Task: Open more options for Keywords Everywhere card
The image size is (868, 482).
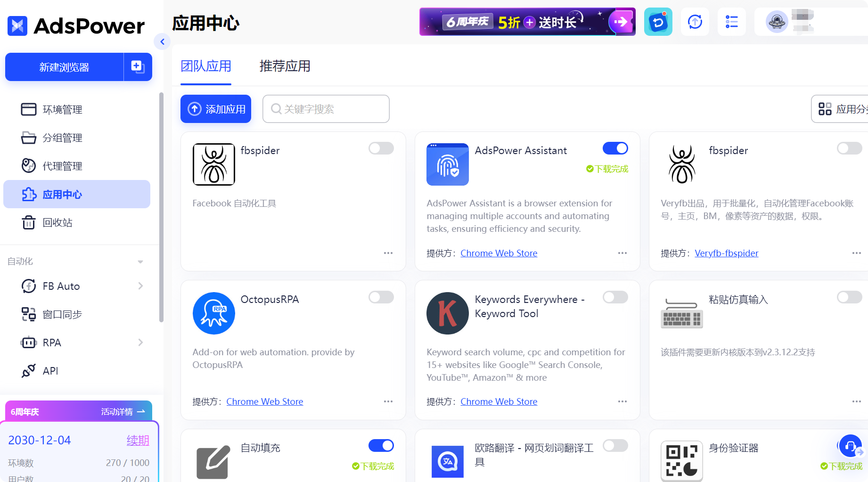Action: click(x=622, y=401)
